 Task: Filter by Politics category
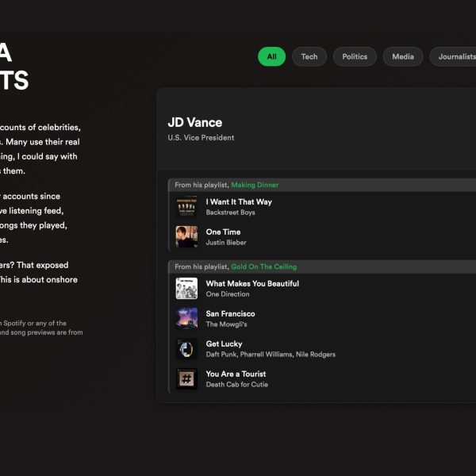[x=355, y=56]
